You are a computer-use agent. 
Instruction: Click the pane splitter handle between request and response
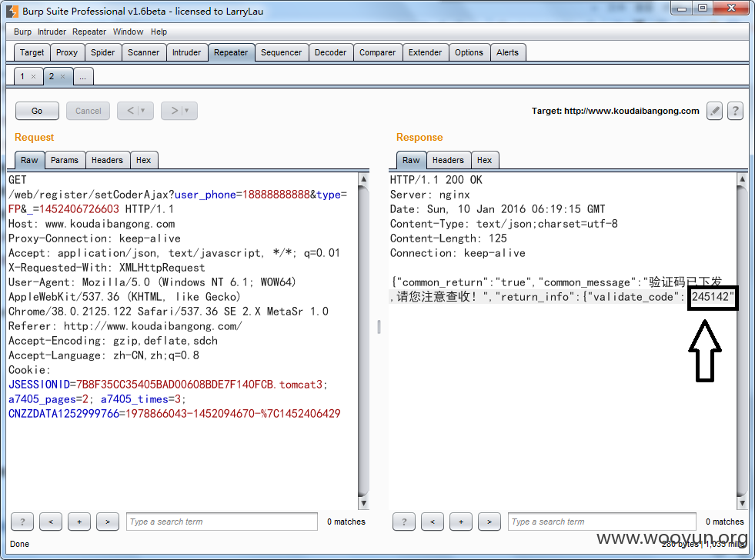pos(379,327)
